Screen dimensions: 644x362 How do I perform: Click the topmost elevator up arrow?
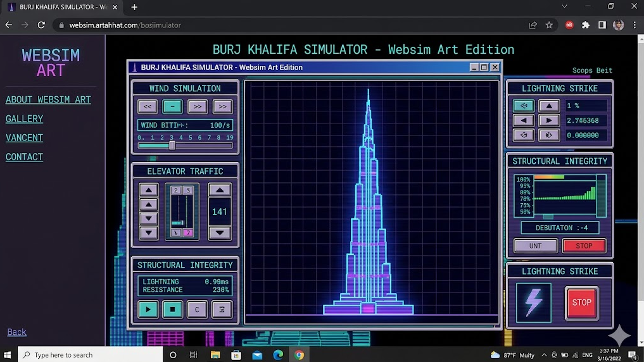click(149, 190)
